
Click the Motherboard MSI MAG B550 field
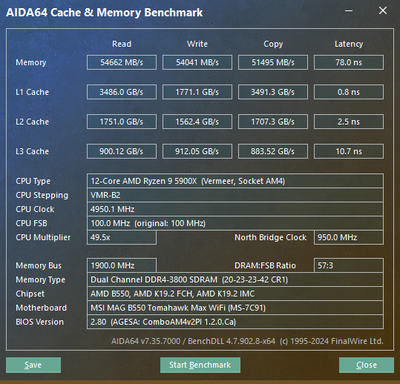[x=235, y=308]
